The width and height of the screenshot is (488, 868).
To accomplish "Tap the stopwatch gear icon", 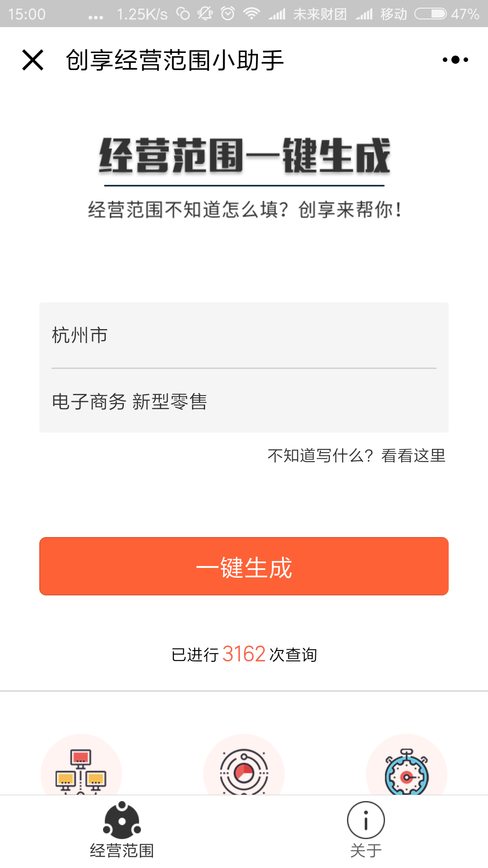I will coord(407,772).
